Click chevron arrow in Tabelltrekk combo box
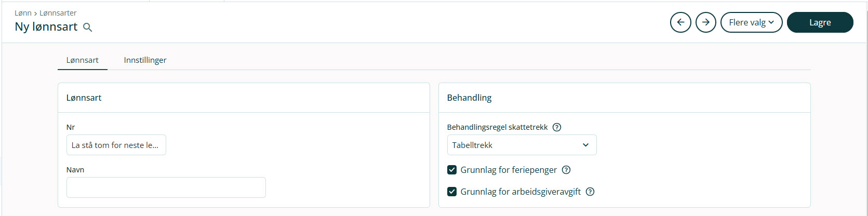The image size is (868, 216). (x=585, y=145)
